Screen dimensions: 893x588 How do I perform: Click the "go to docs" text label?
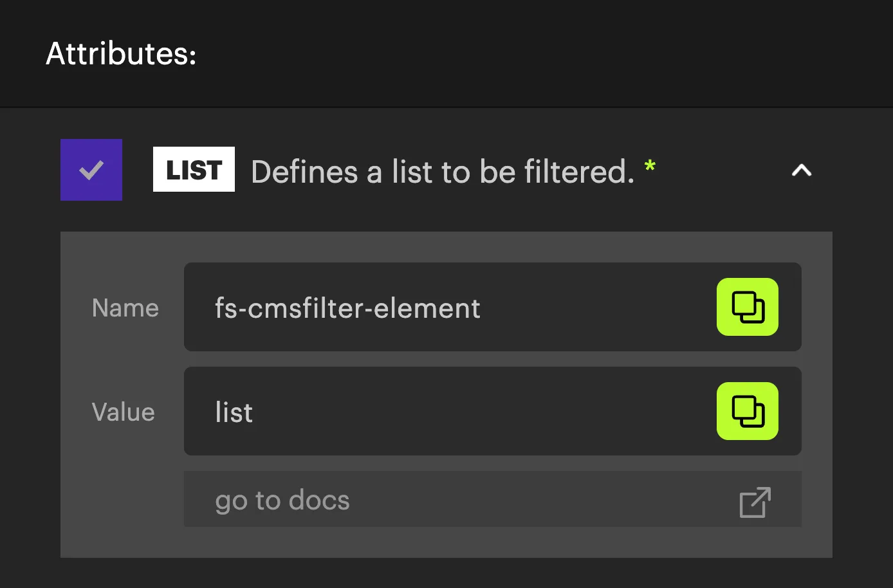[x=282, y=501]
